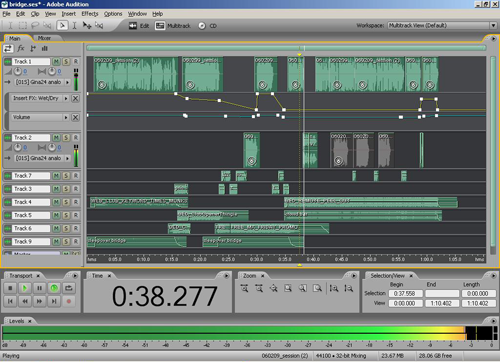
Task: Rename Track 6 name field
Action: tap(31, 228)
